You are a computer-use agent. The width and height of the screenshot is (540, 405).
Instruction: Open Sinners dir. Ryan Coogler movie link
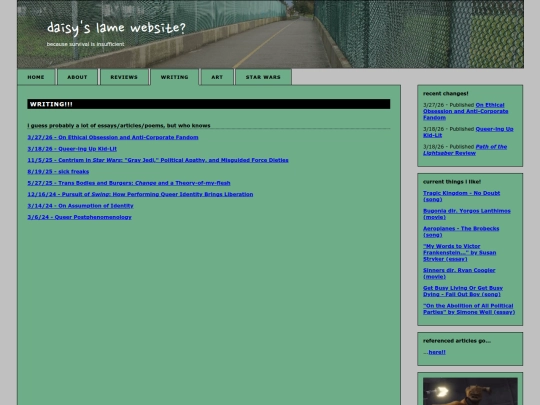[x=459, y=273]
